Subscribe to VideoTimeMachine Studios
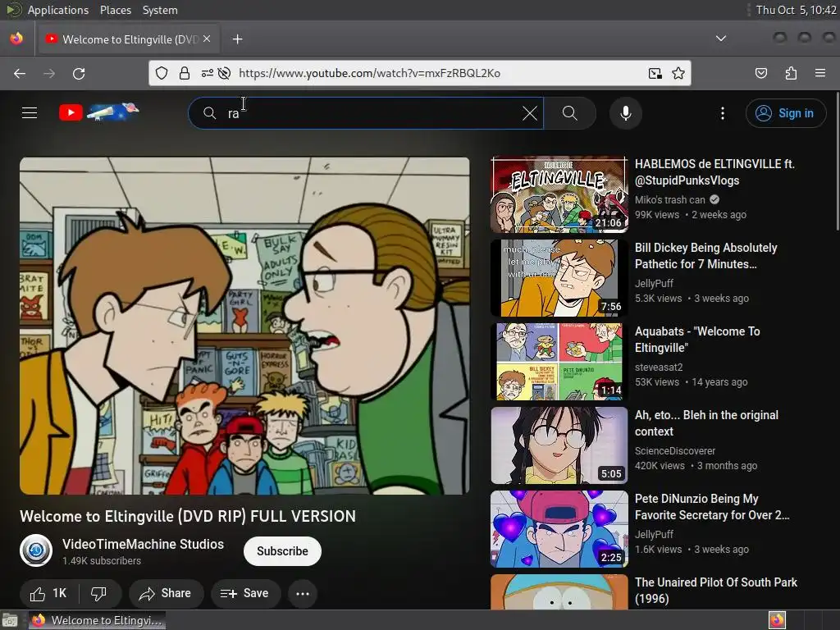The image size is (840, 630). click(282, 550)
